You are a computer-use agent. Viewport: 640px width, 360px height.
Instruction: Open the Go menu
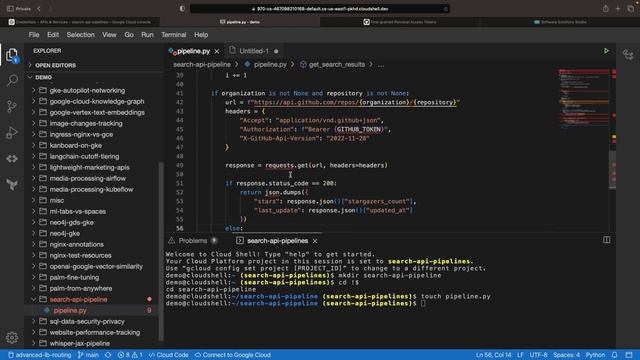(x=129, y=35)
